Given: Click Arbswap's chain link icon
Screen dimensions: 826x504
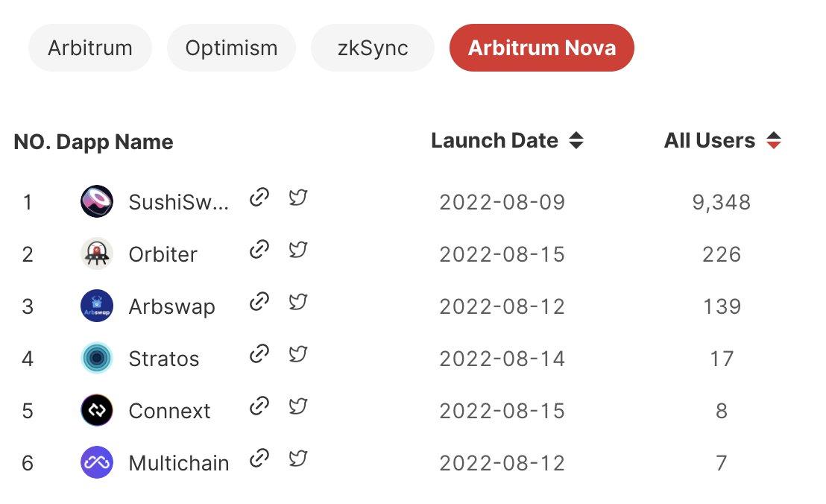Looking at the screenshot, I should 259,302.
